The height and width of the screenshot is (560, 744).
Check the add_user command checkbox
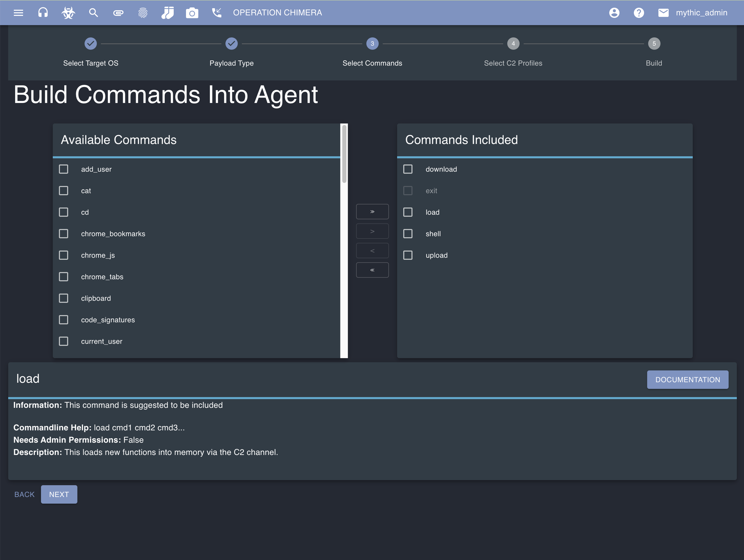pos(64,169)
